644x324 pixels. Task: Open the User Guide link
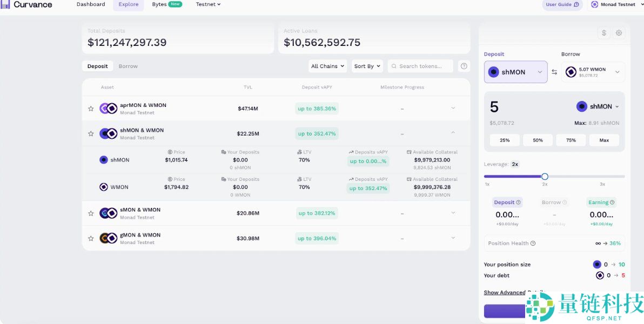click(562, 4)
